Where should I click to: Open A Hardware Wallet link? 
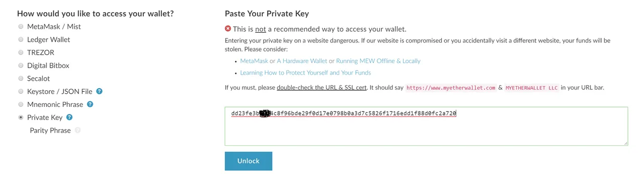[x=302, y=61]
